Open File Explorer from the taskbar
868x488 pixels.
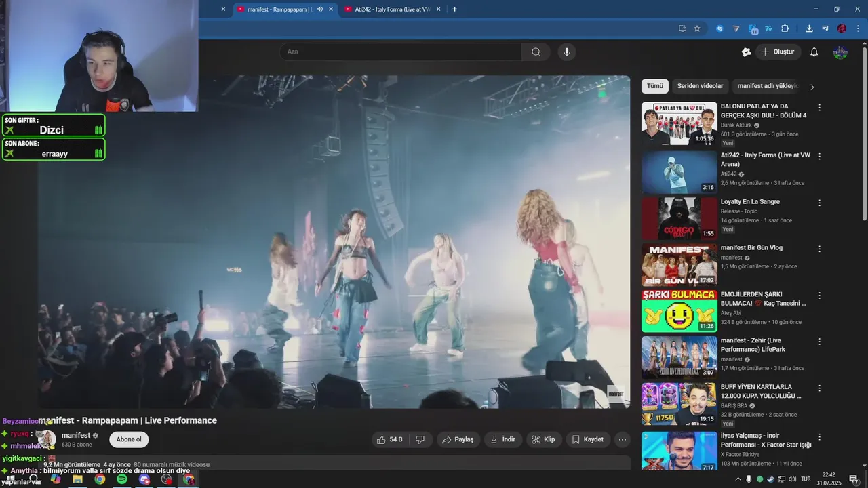pyautogui.click(x=77, y=479)
